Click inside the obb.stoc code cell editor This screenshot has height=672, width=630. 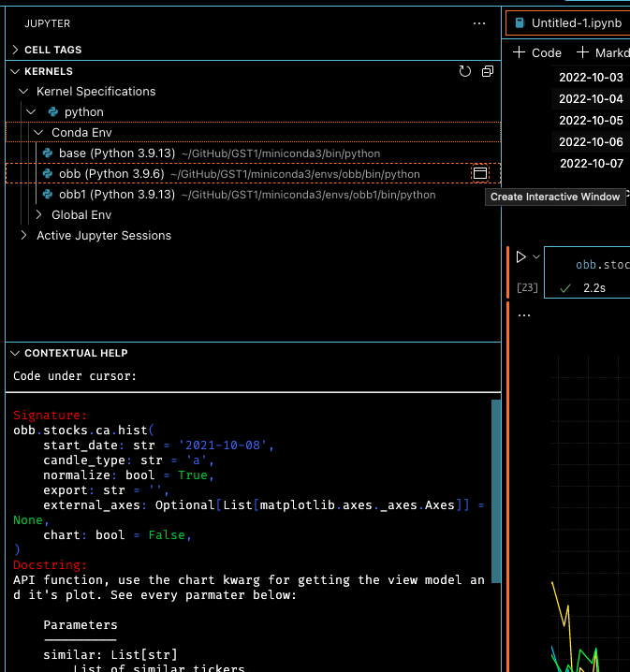602,265
